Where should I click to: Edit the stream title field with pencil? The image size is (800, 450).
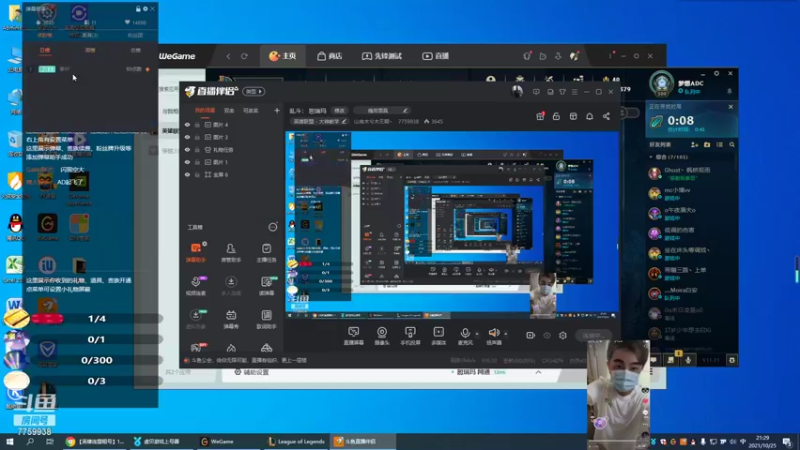381,110
